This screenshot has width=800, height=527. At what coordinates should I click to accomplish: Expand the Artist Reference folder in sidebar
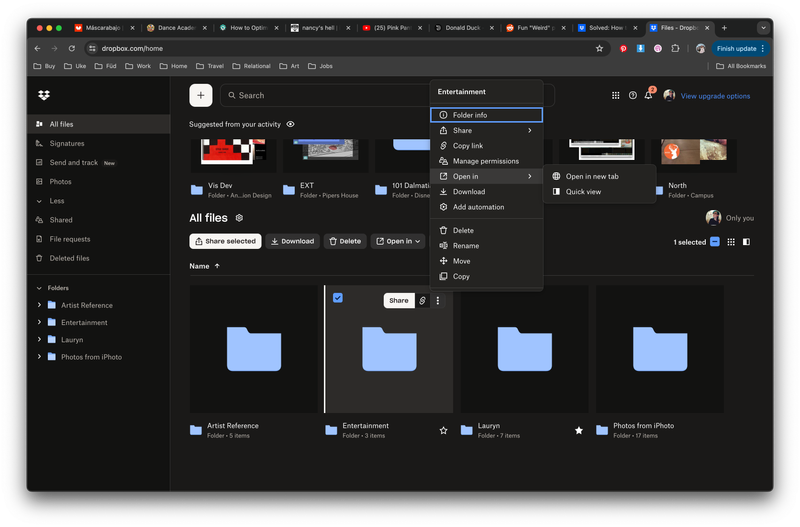click(39, 305)
